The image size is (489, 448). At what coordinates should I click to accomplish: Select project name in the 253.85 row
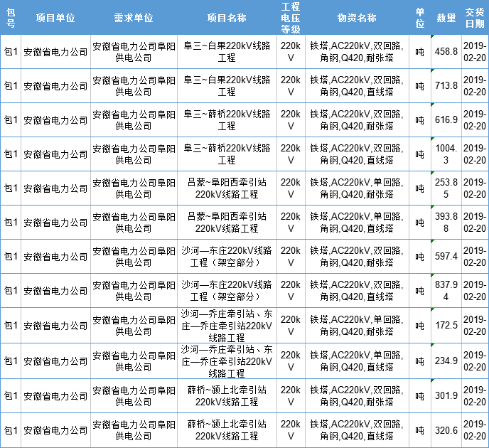(227, 188)
